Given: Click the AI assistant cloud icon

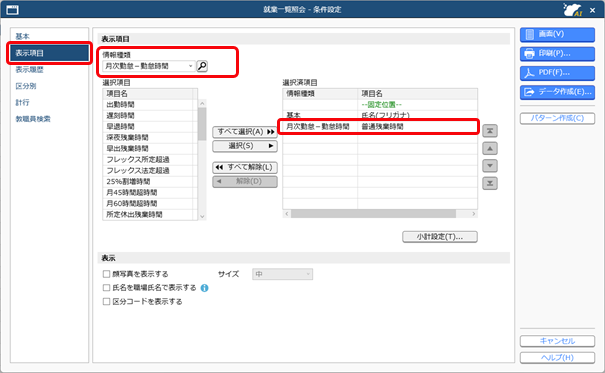Looking at the screenshot, I should [572, 10].
